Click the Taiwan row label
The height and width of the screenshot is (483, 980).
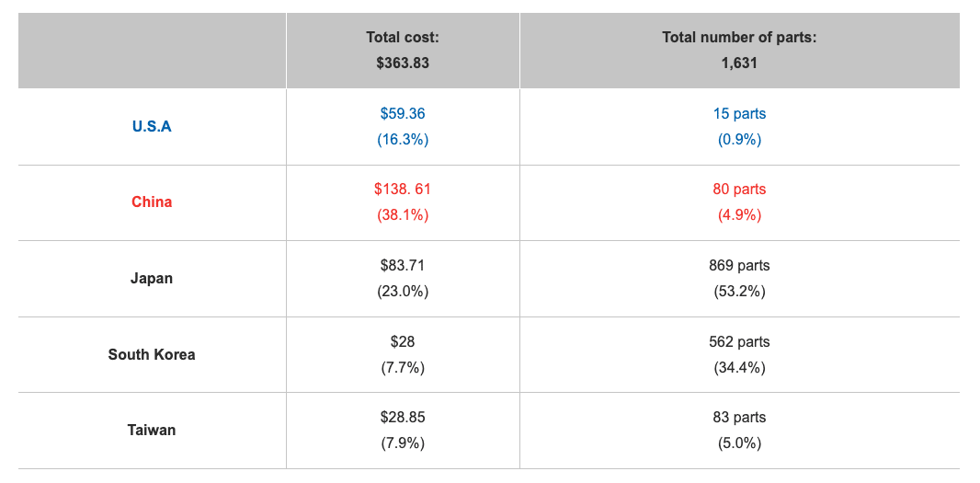click(x=152, y=430)
